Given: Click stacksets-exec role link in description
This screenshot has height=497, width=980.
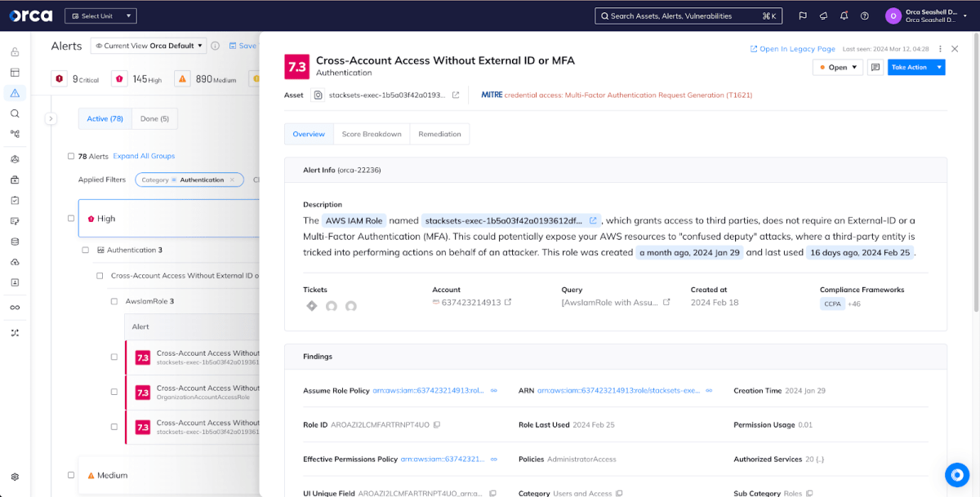Looking at the screenshot, I should click(511, 220).
